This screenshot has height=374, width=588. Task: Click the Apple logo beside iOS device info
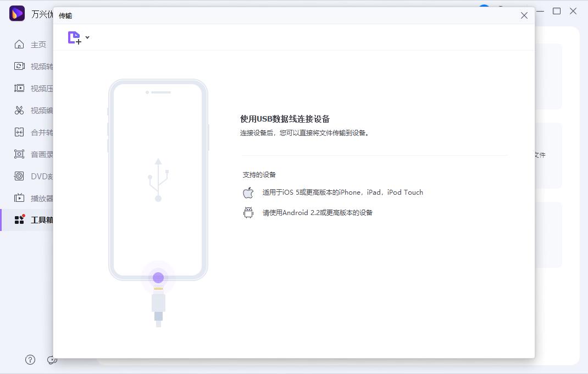pyautogui.click(x=248, y=193)
